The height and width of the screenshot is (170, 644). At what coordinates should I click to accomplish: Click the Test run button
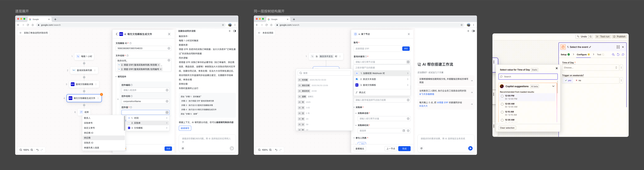603,37
